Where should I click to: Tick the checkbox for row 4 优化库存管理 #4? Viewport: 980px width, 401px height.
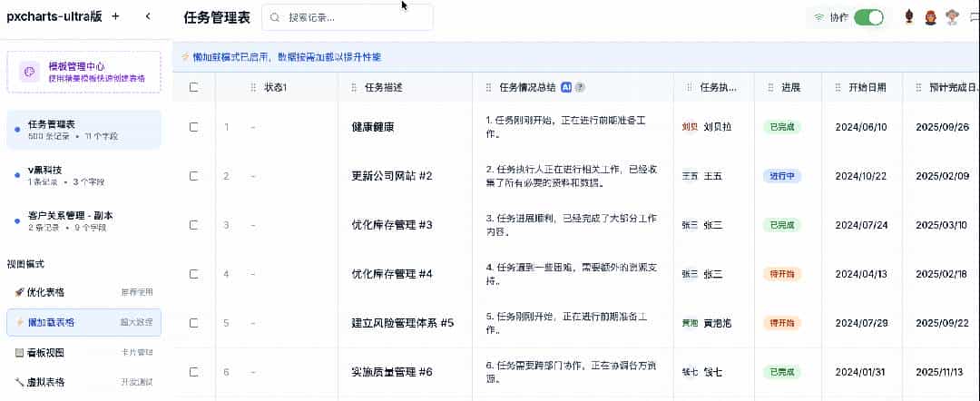click(x=194, y=274)
